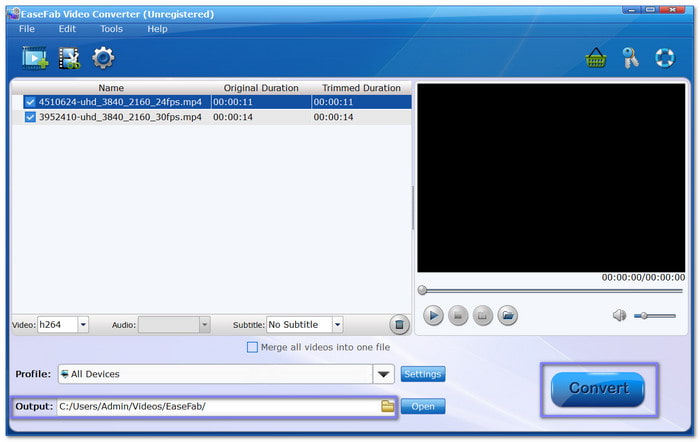Select the 3952410-uhd_3840_2160_30fps.mp4 file name

click(120, 117)
